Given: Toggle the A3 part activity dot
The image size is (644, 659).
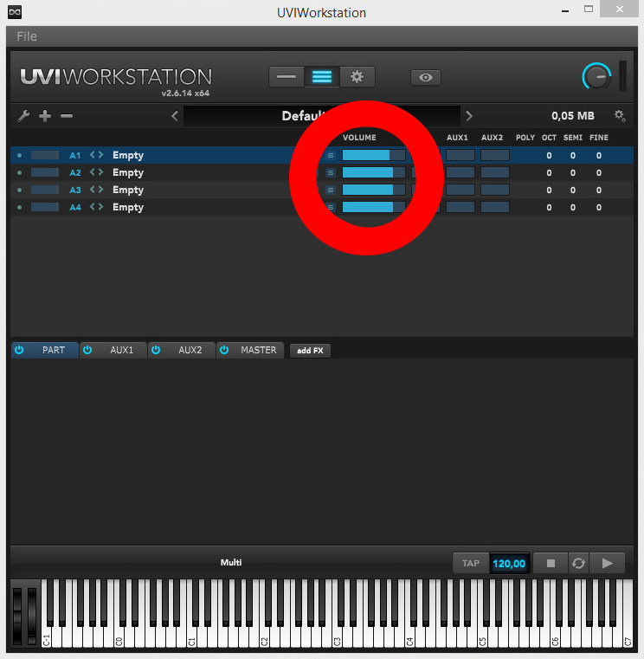Looking at the screenshot, I should [19, 190].
